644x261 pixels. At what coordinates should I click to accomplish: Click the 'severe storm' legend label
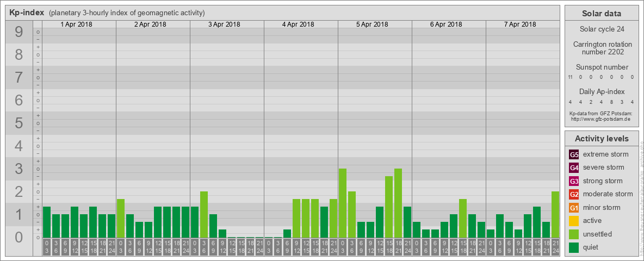click(604, 167)
